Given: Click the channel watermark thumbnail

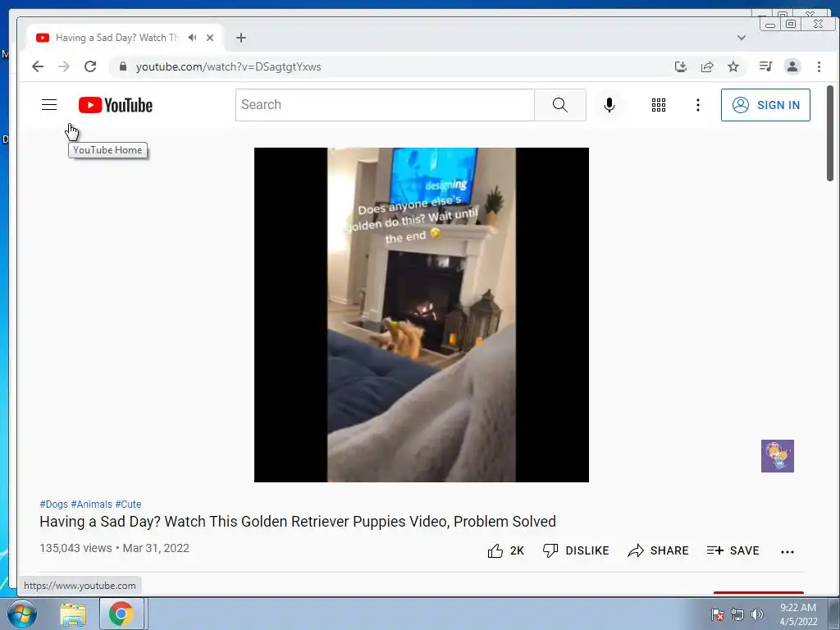Looking at the screenshot, I should [778, 456].
